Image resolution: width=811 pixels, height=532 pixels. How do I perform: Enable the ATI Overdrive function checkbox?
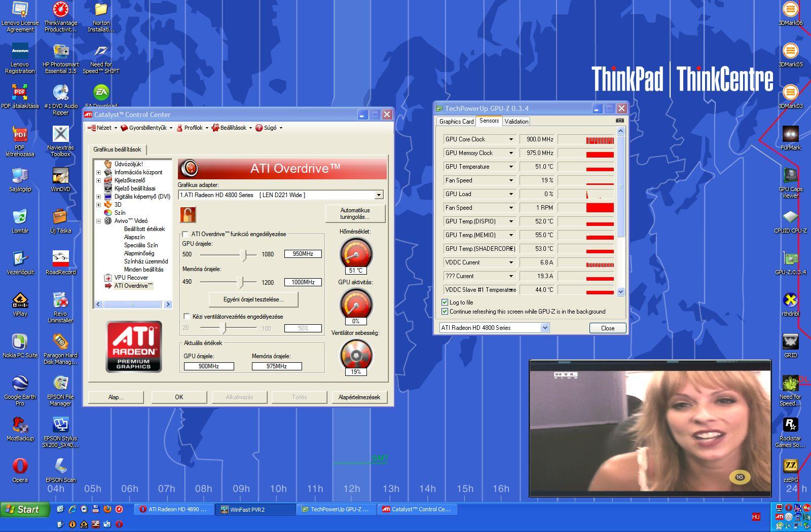coord(186,234)
